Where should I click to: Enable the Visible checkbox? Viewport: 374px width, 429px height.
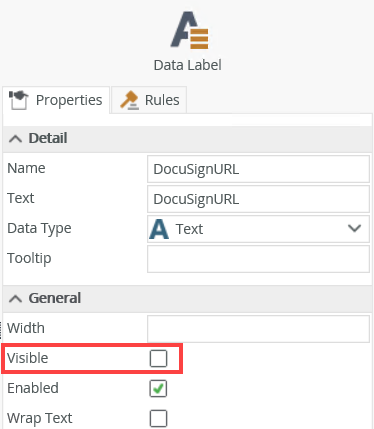tap(158, 359)
